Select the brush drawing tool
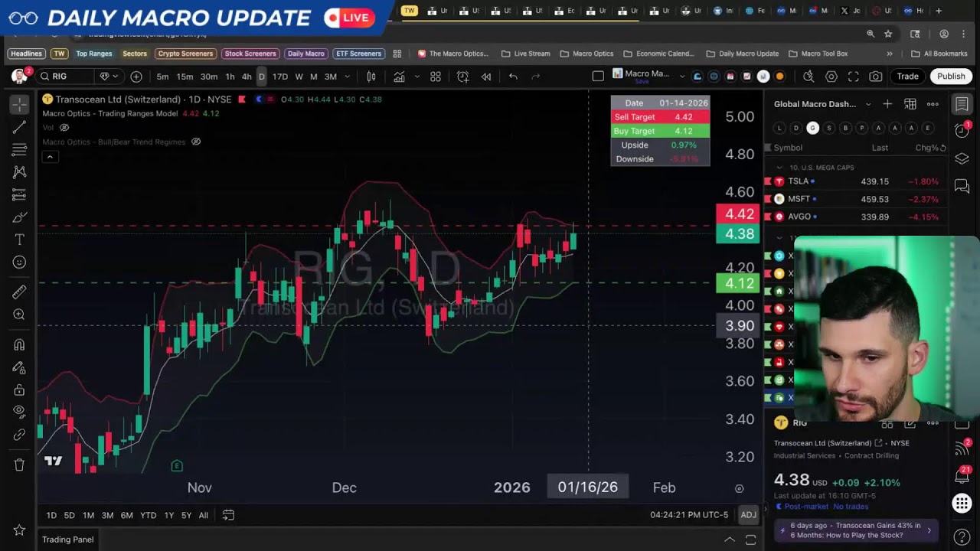980x551 pixels. click(x=19, y=217)
